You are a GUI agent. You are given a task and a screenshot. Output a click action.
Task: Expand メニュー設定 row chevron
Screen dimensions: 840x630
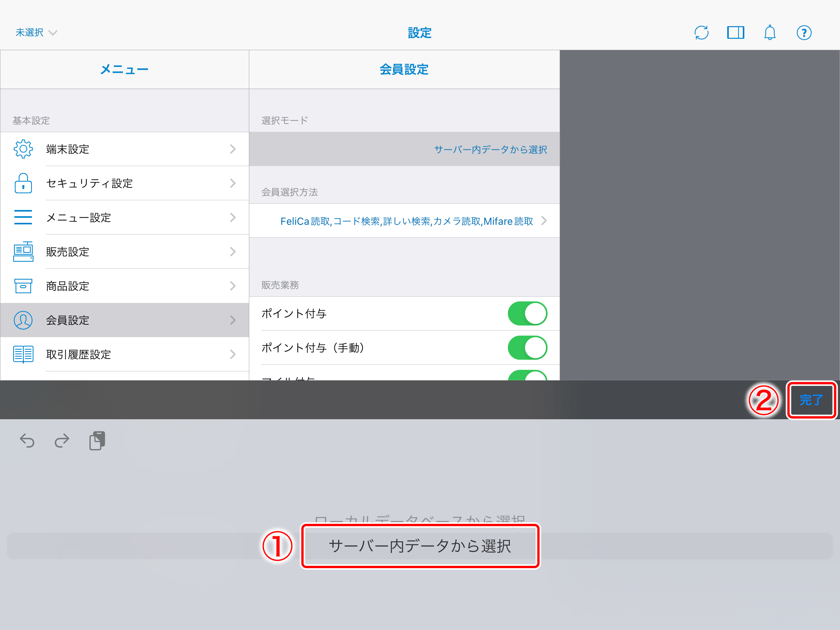click(233, 217)
